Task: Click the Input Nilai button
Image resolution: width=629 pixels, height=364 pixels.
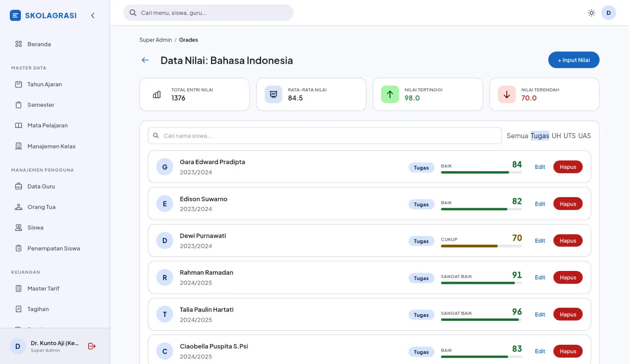Action: (x=574, y=60)
